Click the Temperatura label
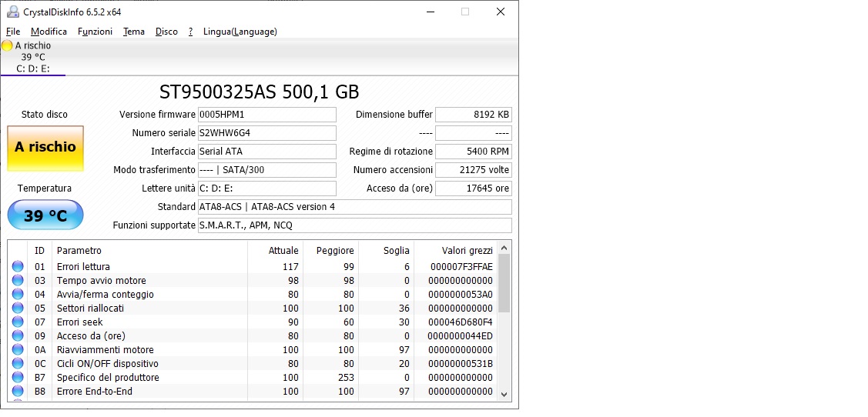The height and width of the screenshot is (417, 868). pos(45,188)
